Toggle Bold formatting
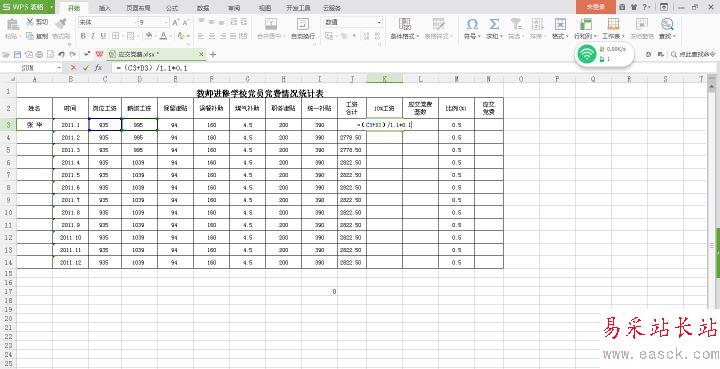Screen dimensions: 720x369 [83, 35]
